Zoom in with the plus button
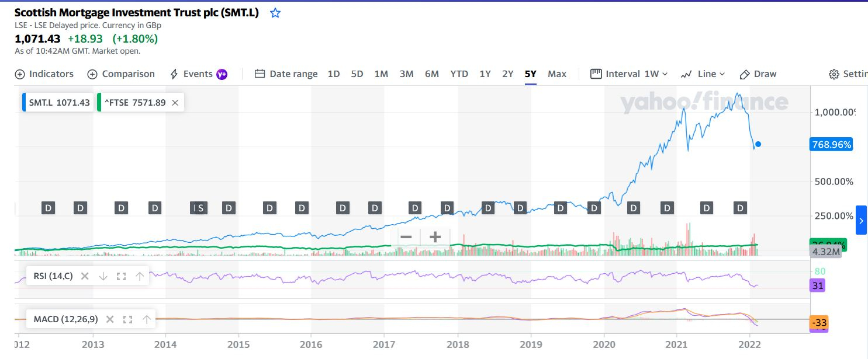This screenshot has width=868, height=359. (434, 236)
